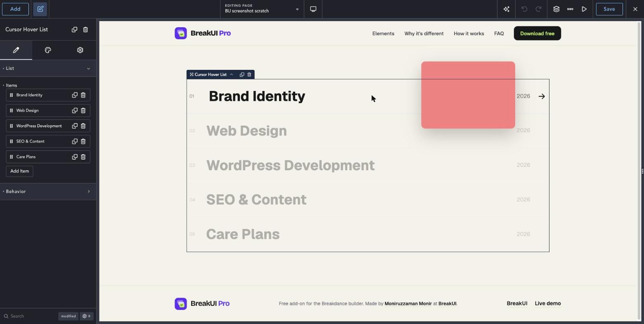
Task: Collapse the List section
Action: click(x=48, y=69)
